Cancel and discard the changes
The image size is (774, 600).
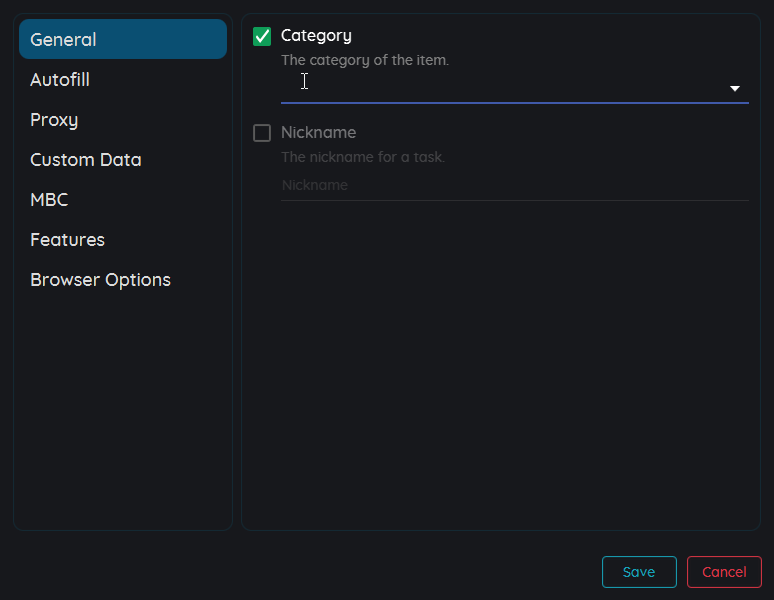(x=724, y=572)
